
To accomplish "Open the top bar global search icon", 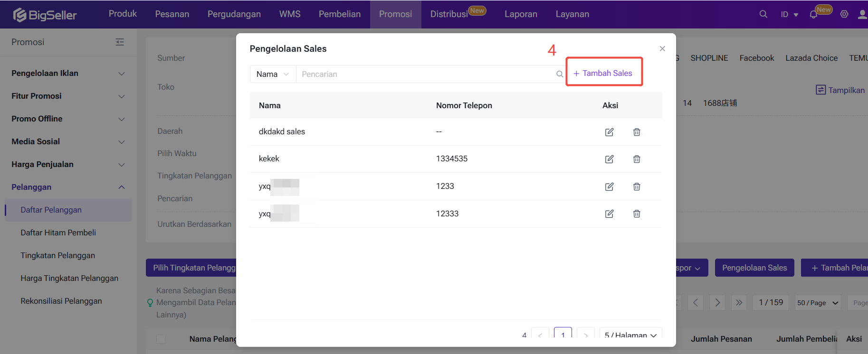I will (x=763, y=14).
